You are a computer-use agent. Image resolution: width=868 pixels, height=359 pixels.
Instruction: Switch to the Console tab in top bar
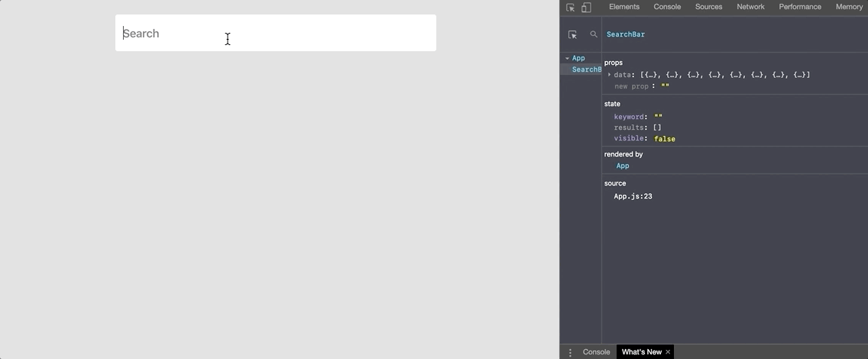[667, 7]
